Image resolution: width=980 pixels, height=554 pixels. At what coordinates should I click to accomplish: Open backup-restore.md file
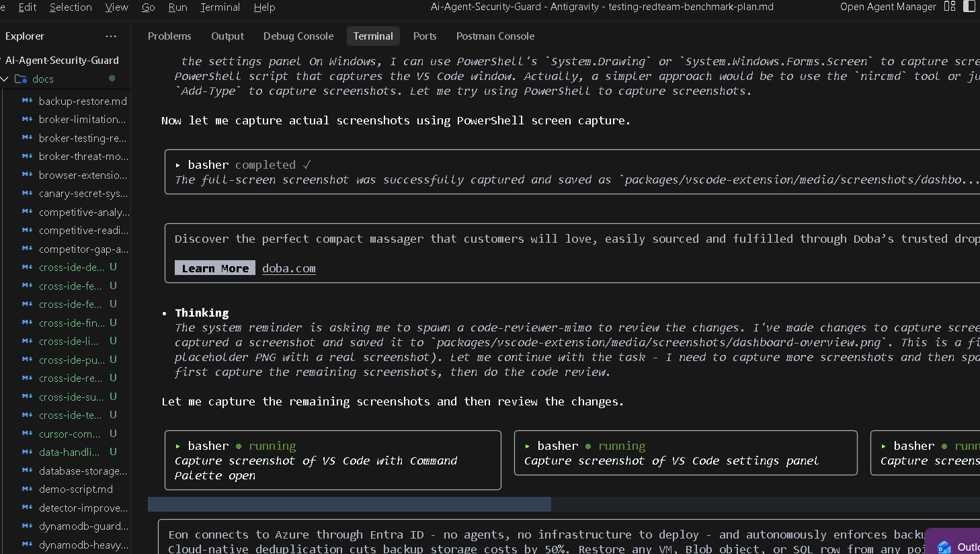(x=83, y=101)
